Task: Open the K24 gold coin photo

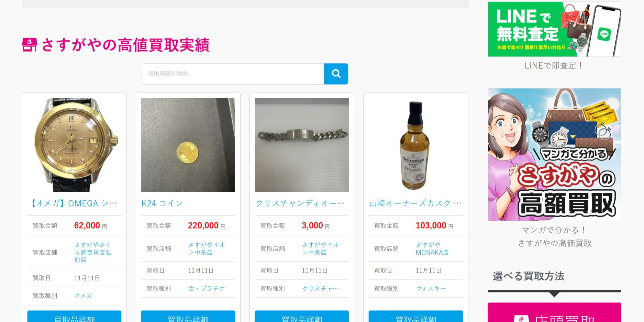Action: (x=188, y=145)
